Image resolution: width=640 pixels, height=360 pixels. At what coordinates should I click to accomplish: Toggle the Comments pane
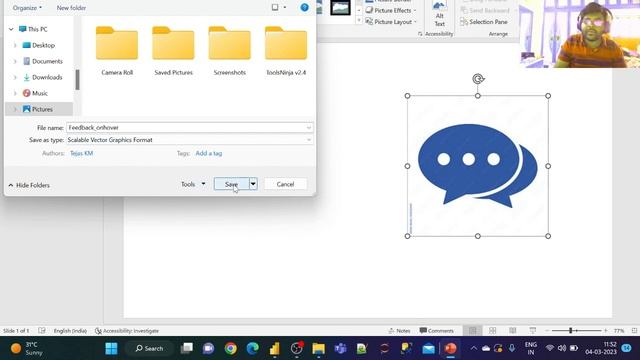436,331
